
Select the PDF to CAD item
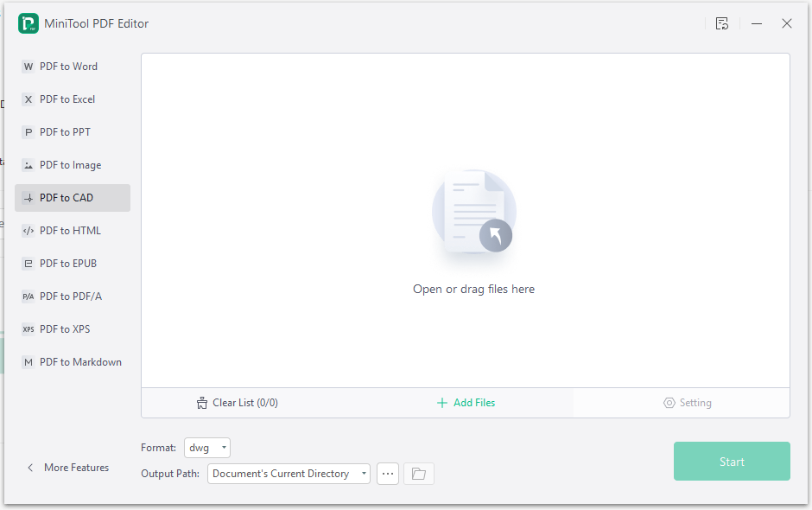point(73,197)
